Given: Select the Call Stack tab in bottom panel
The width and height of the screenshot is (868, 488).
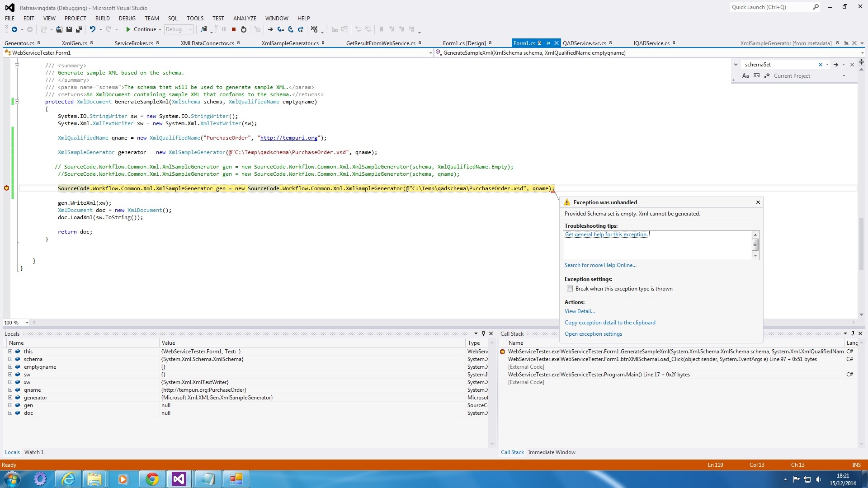Looking at the screenshot, I should [x=512, y=452].
